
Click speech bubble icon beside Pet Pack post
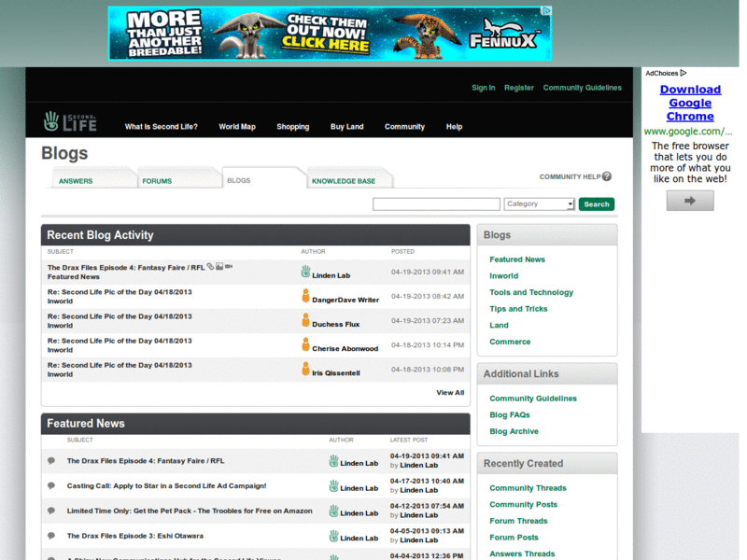pyautogui.click(x=51, y=511)
